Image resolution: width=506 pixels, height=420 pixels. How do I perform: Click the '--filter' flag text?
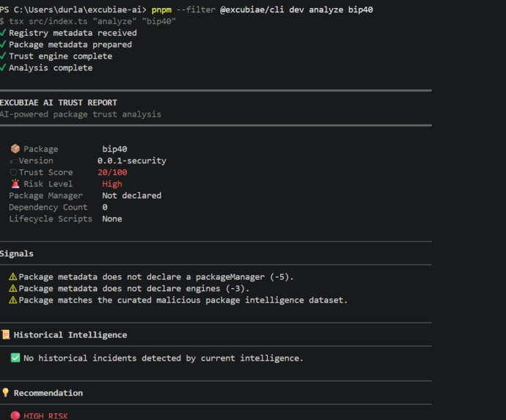pyautogui.click(x=196, y=10)
